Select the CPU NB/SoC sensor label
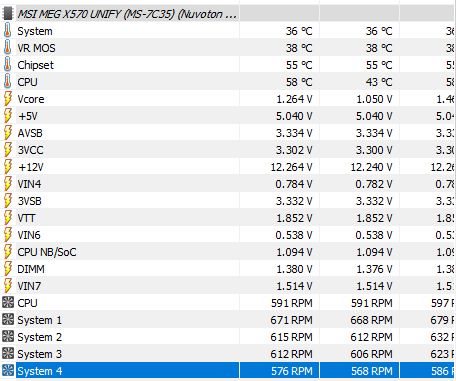Viewport: 456px width, 381px height. 47,252
